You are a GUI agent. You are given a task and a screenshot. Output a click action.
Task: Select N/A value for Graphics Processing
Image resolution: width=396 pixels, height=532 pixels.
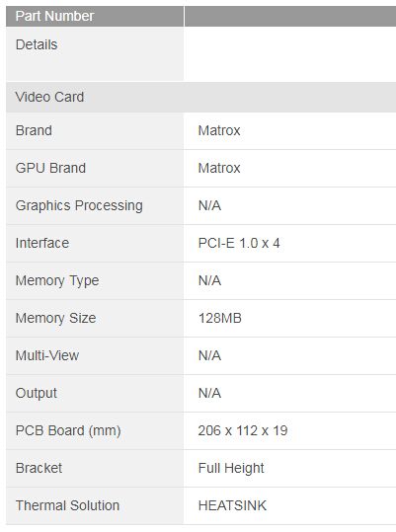click(x=209, y=205)
